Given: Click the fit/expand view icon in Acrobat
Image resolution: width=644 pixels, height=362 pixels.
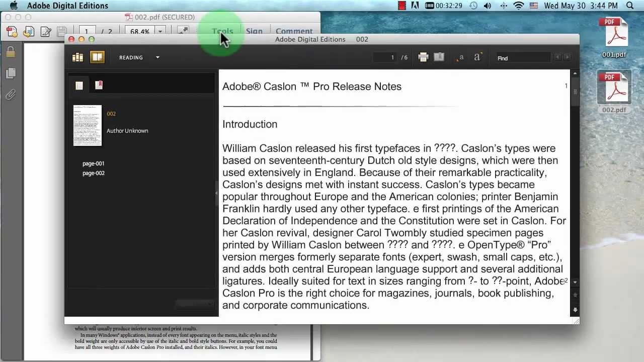Looking at the screenshot, I should pos(183,32).
